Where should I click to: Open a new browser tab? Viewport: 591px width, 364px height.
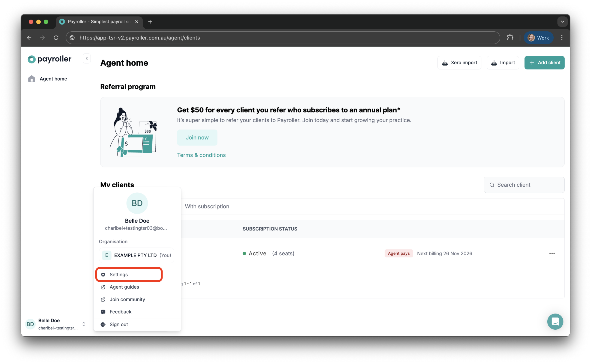click(150, 22)
